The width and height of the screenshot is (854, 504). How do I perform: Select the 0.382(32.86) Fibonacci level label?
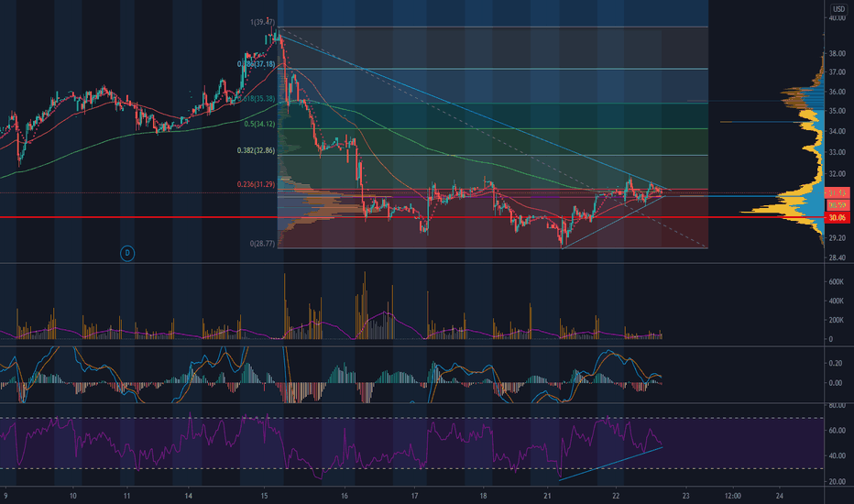click(x=256, y=150)
